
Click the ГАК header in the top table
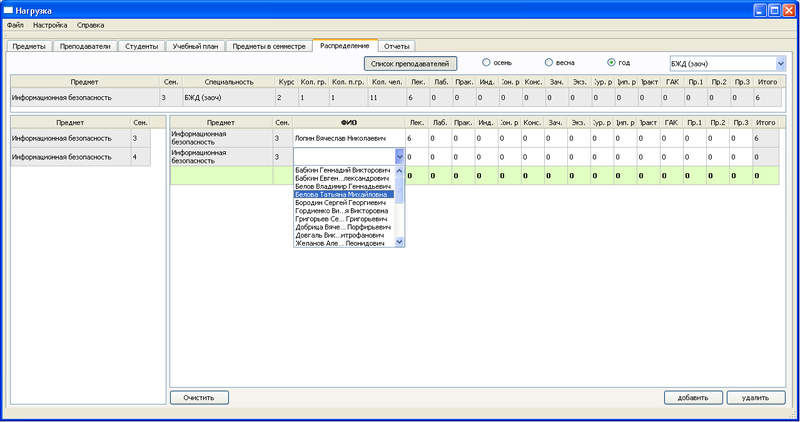click(x=672, y=82)
